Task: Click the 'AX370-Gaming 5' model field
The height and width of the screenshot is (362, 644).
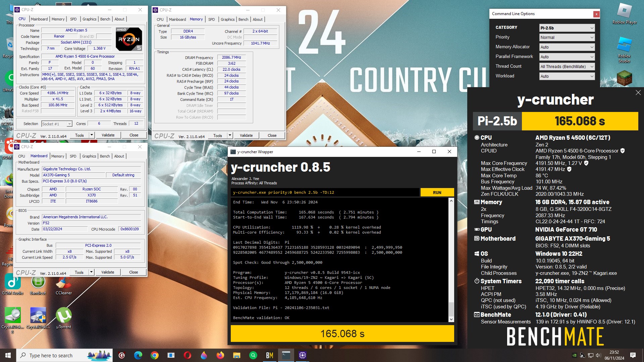Action: coord(73,175)
